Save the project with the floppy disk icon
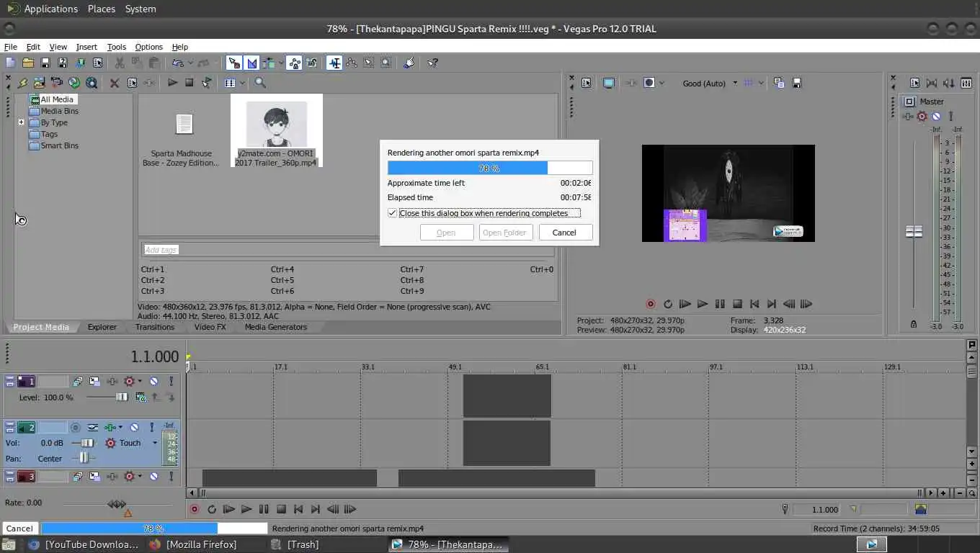The height and width of the screenshot is (553, 980). click(45, 63)
